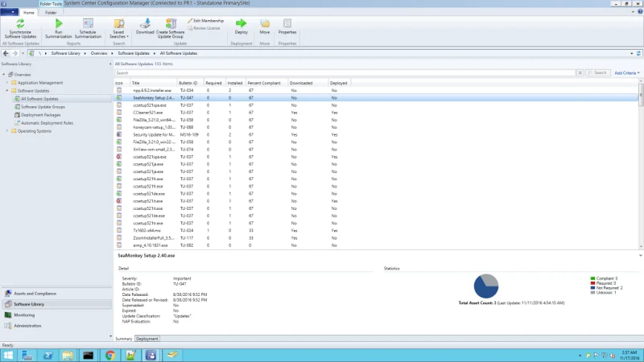Open the Add Criteria dropdown
The image size is (644, 362).
coord(627,73)
